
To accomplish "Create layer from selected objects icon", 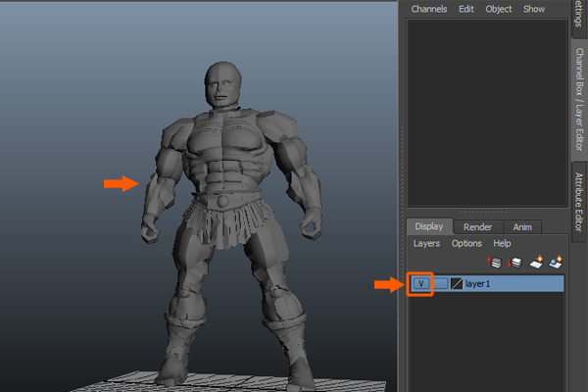I will 555,263.
